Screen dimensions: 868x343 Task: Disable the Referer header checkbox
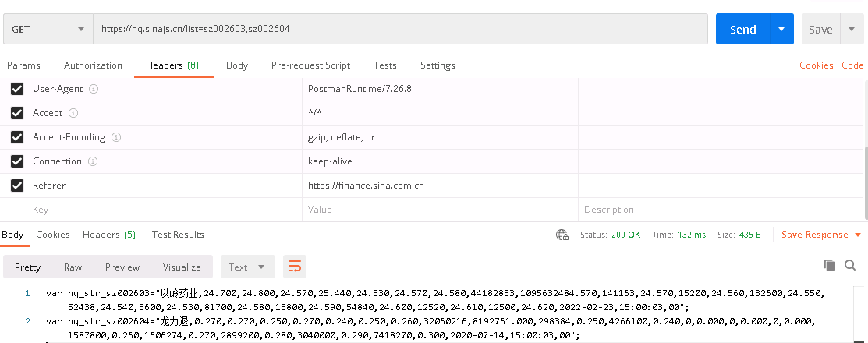click(x=16, y=186)
